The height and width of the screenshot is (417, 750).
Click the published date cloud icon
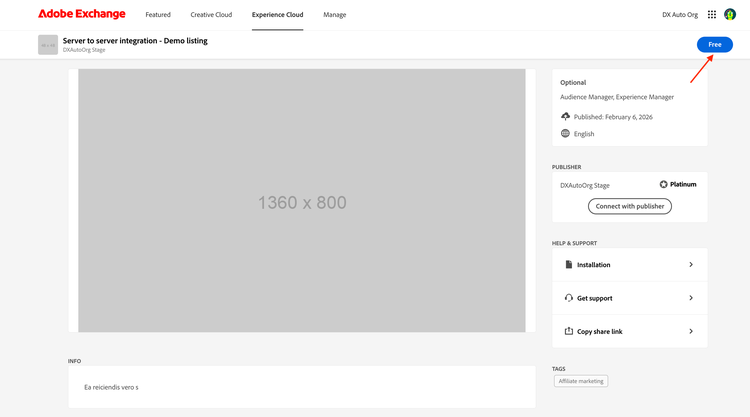coord(565,117)
